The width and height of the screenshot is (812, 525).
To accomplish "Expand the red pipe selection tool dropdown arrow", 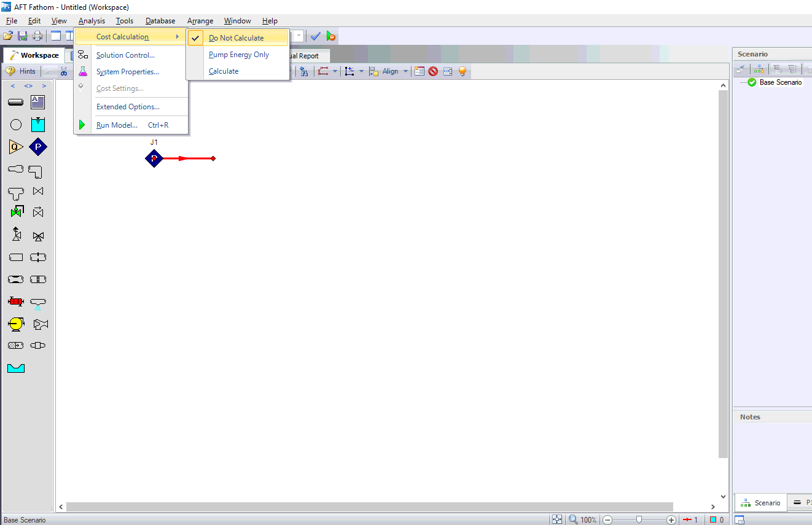I will (335, 71).
